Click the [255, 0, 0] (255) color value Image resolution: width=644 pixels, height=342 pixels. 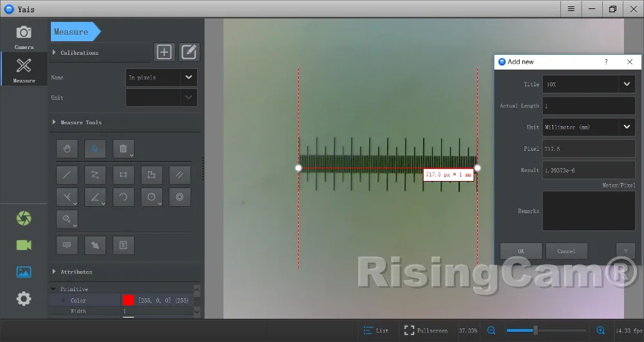pyautogui.click(x=164, y=300)
